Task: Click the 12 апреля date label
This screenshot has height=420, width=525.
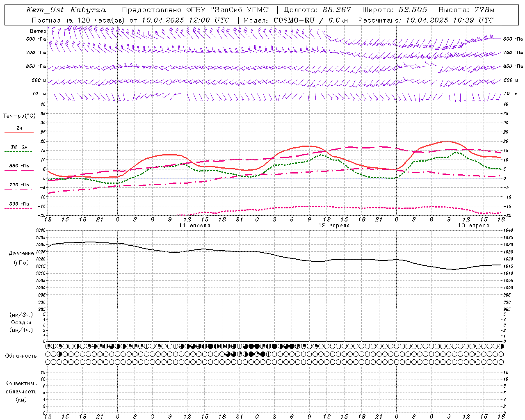Action: pos(334,226)
